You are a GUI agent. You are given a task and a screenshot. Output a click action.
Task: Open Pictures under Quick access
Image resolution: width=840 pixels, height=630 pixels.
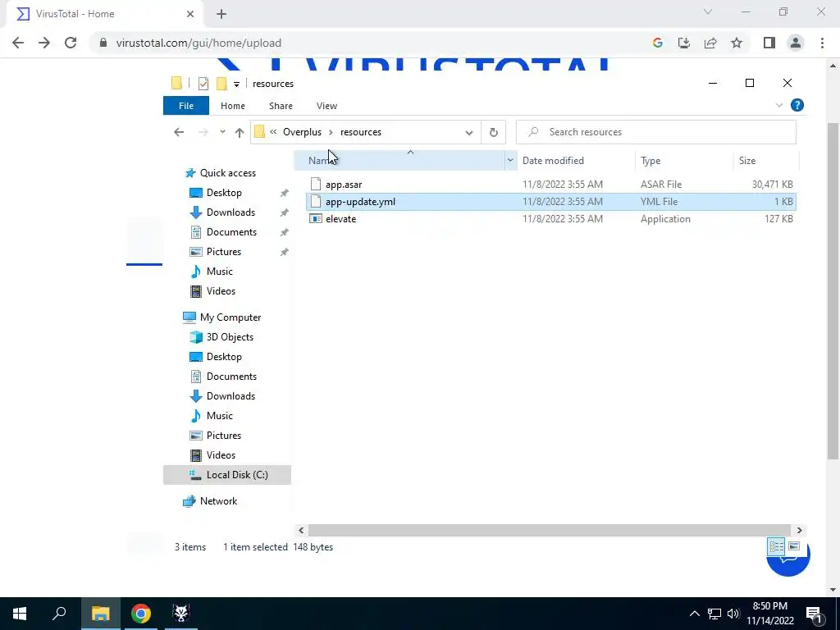223,252
